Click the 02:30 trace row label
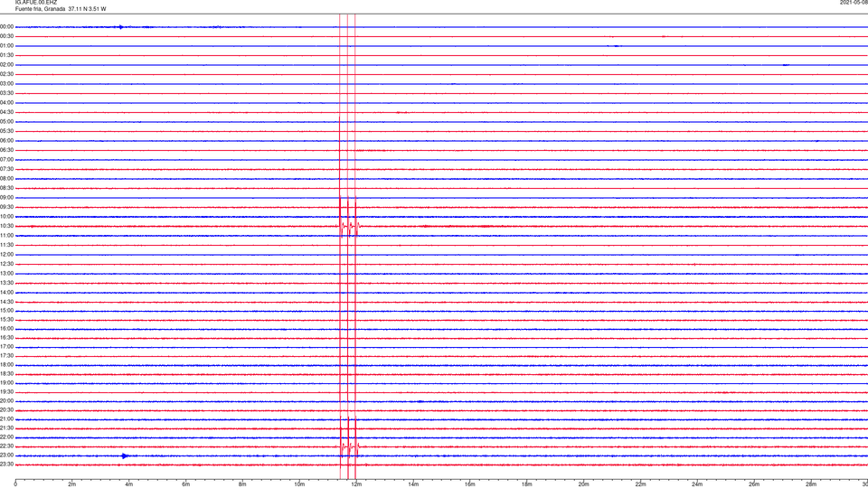Image resolution: width=868 pixels, height=488 pixels. pyautogui.click(x=6, y=74)
